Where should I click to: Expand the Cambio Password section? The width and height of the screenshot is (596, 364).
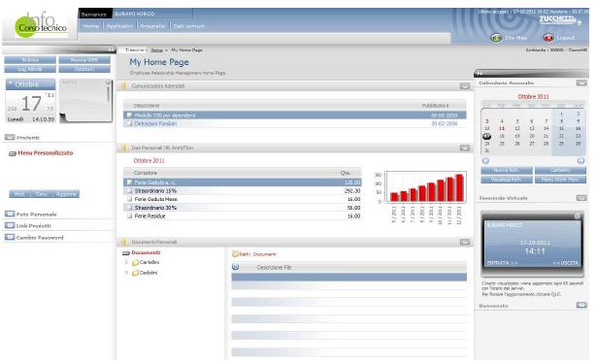click(10, 237)
